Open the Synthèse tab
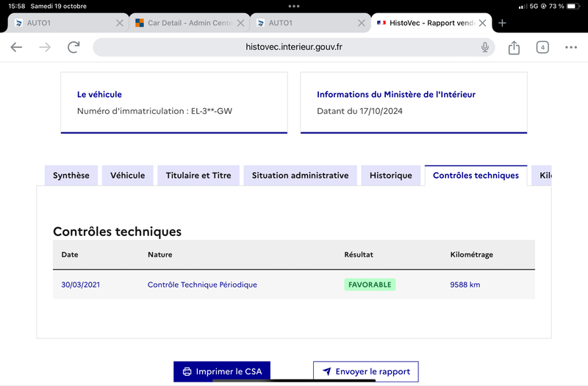The image size is (588, 386). pos(71,175)
